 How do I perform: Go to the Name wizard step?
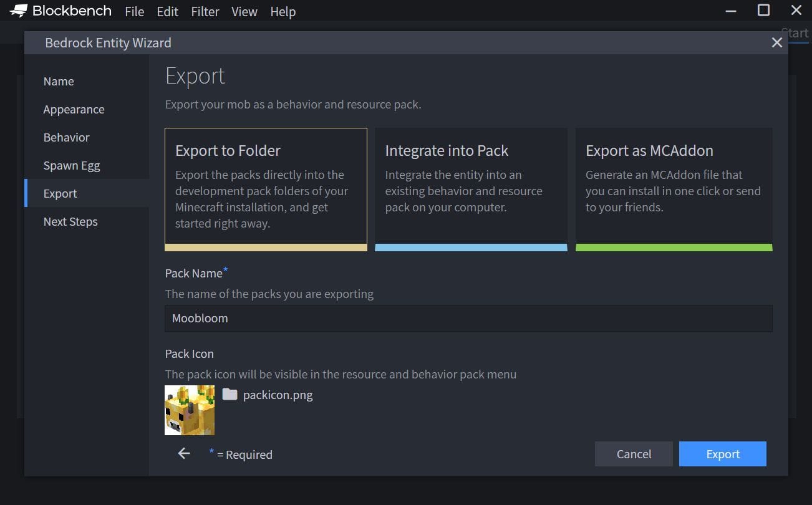pos(58,81)
